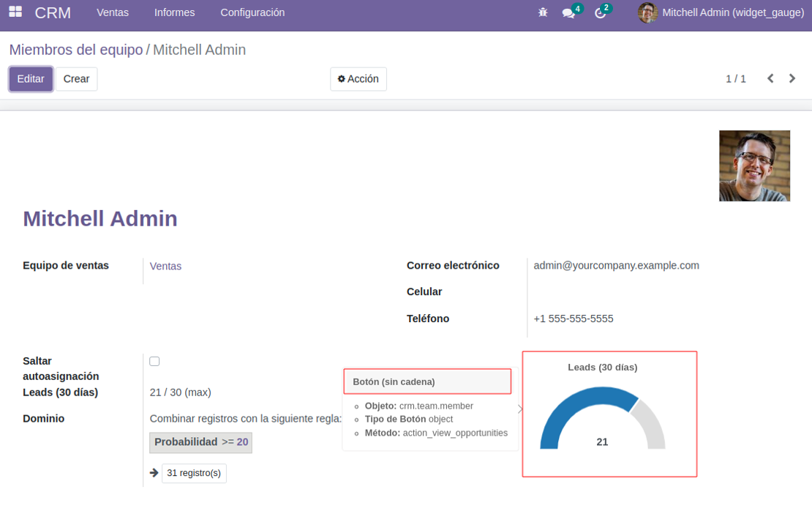Click the Teléfono field label
Image resolution: width=812 pixels, height=514 pixels.
[428, 319]
